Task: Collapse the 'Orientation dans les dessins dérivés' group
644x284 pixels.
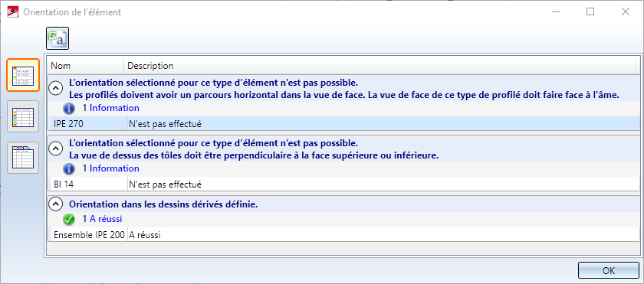Action: pyautogui.click(x=55, y=204)
